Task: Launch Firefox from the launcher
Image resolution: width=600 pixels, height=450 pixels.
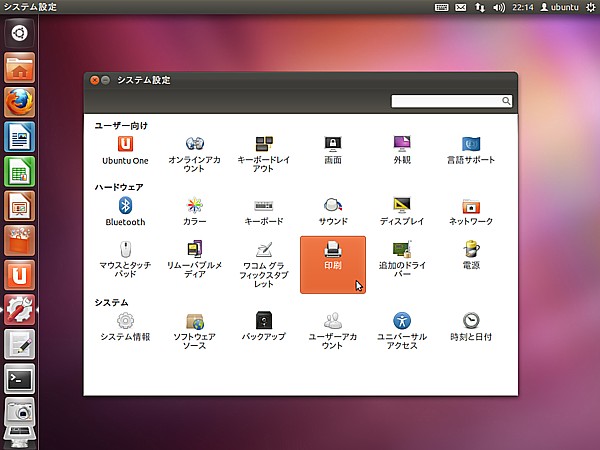Action: tap(20, 102)
